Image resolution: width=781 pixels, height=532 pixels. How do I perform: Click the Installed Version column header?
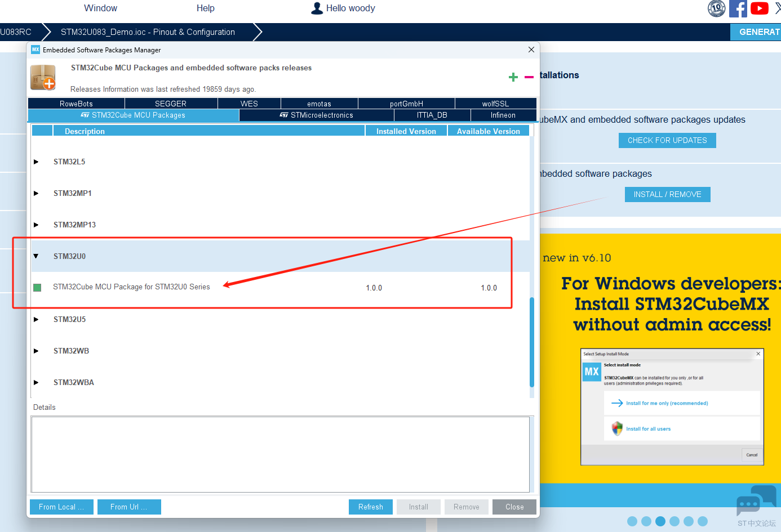pyautogui.click(x=406, y=131)
